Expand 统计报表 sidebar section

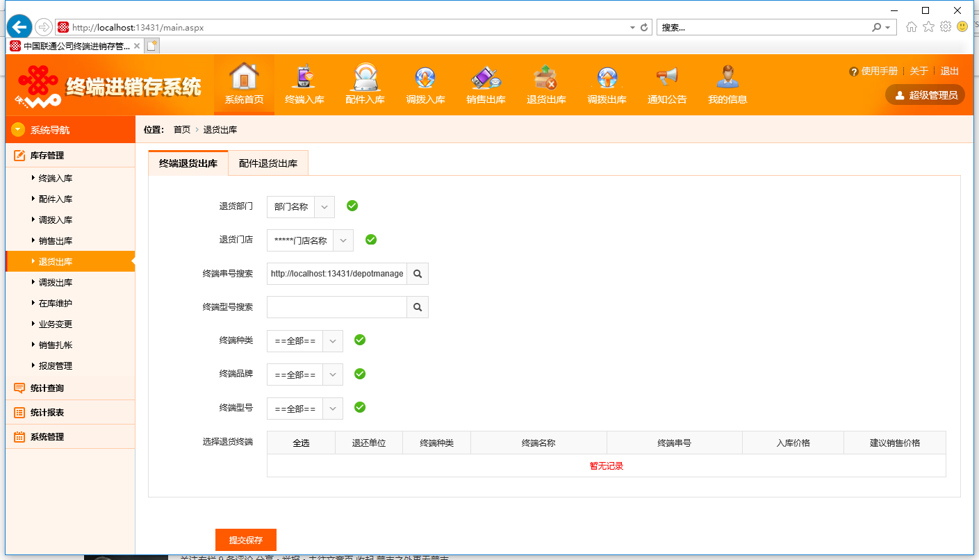coord(70,413)
